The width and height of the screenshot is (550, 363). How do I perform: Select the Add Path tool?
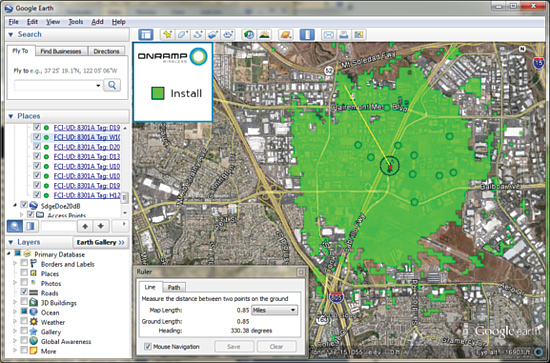[x=198, y=34]
